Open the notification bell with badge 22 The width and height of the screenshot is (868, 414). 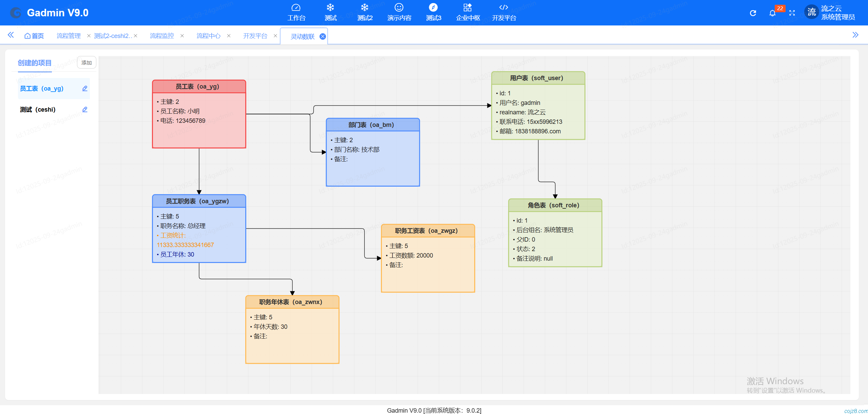(x=772, y=13)
